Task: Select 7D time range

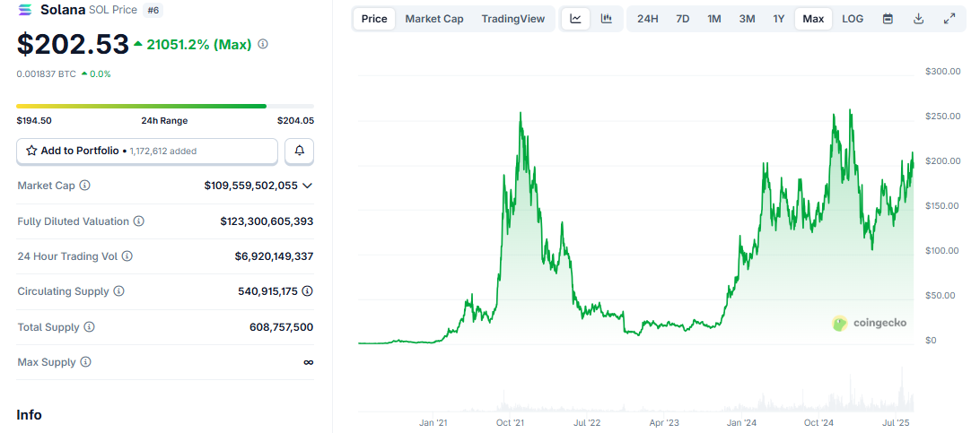Action: coord(682,19)
